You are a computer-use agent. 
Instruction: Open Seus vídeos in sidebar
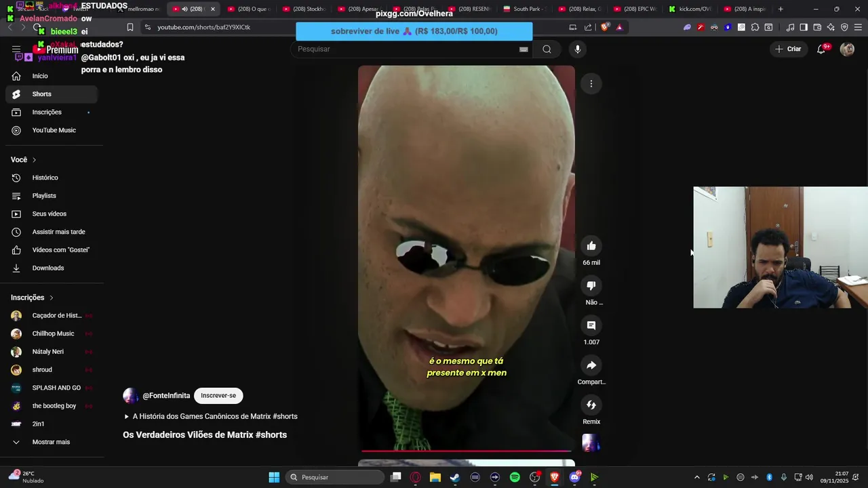[x=52, y=213]
